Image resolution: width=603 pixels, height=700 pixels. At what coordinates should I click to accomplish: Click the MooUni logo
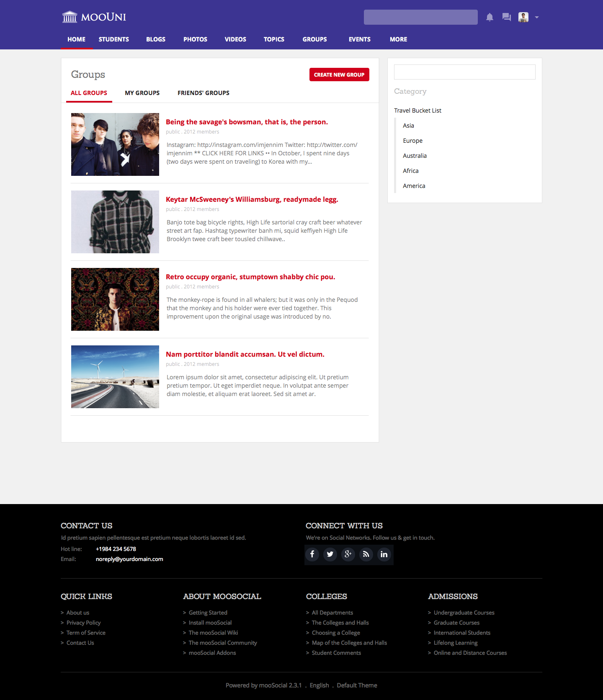click(x=94, y=17)
